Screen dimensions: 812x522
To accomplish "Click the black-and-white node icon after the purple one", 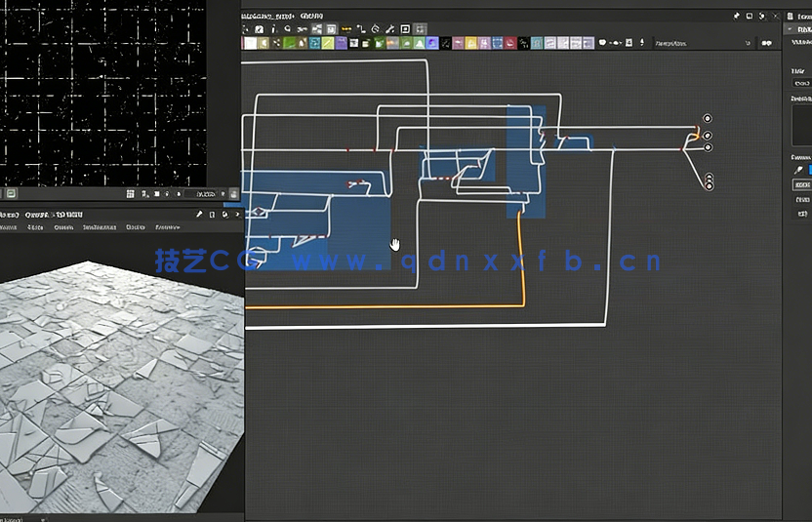I will click(353, 43).
